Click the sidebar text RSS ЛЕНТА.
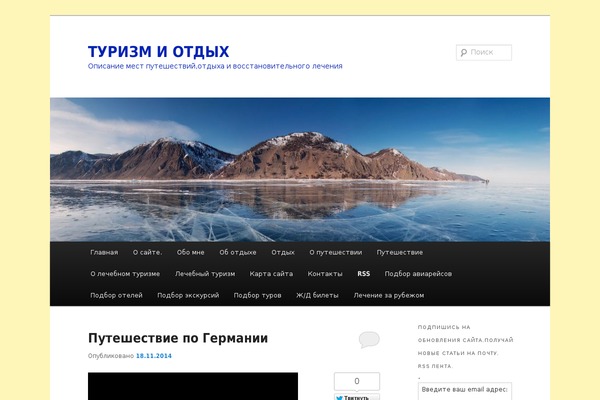Image resolution: width=600 pixels, height=400 pixels. tap(435, 366)
